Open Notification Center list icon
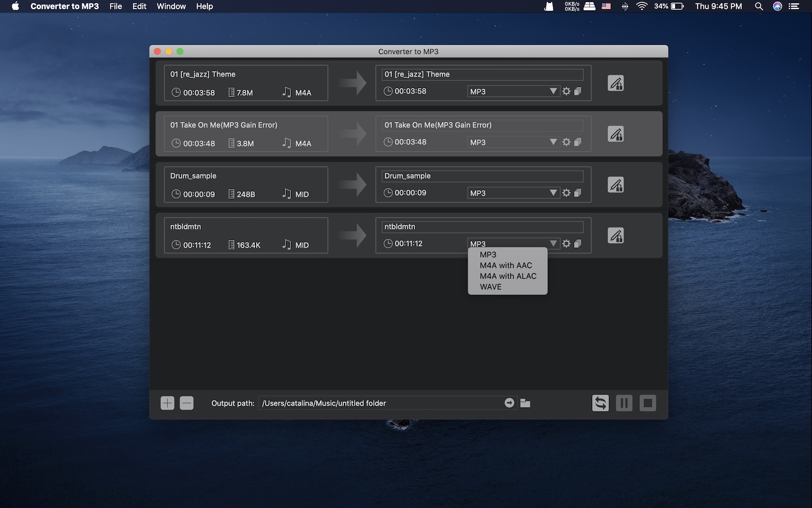Image resolution: width=812 pixels, height=508 pixels. point(795,6)
